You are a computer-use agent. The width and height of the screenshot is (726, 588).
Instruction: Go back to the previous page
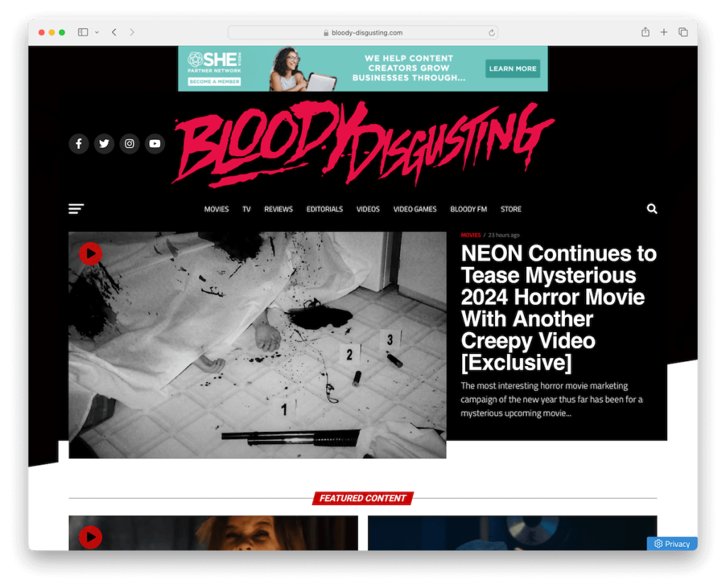tap(114, 33)
